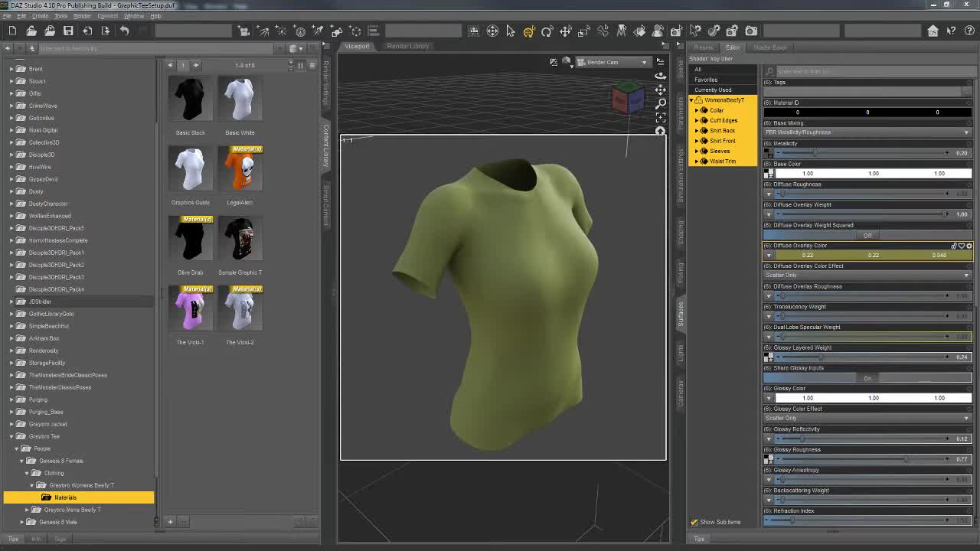
Task: Click next page arrow in content pager
Action: click(x=195, y=65)
